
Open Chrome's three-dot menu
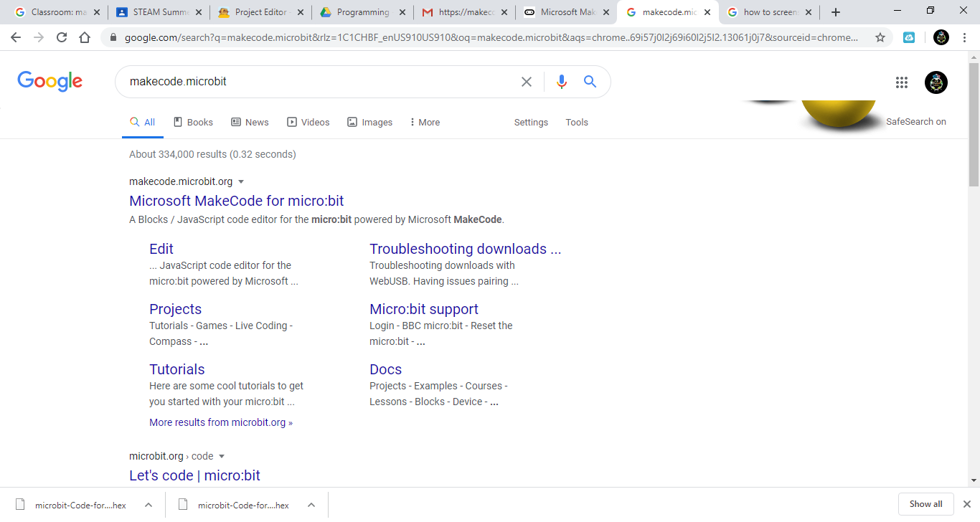pos(965,38)
